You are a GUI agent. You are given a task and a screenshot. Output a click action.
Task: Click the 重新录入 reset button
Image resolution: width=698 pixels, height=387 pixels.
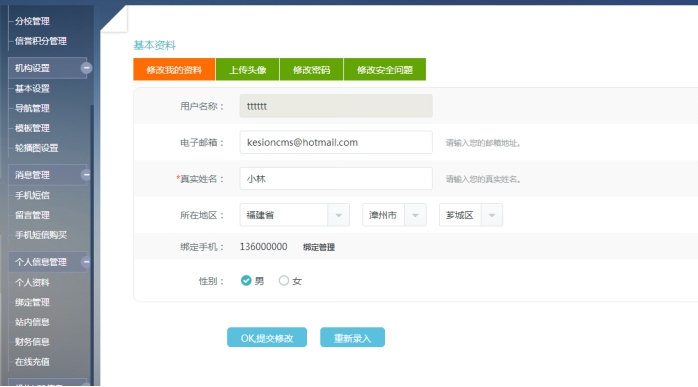352,338
